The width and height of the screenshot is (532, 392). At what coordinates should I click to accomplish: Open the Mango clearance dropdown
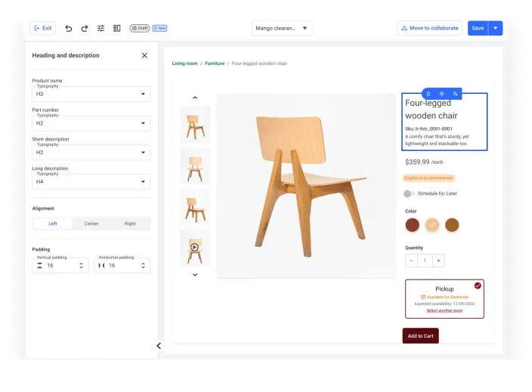pyautogui.click(x=282, y=28)
